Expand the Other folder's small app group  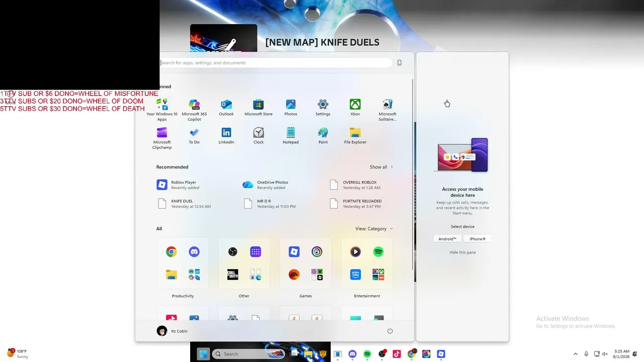(256, 275)
